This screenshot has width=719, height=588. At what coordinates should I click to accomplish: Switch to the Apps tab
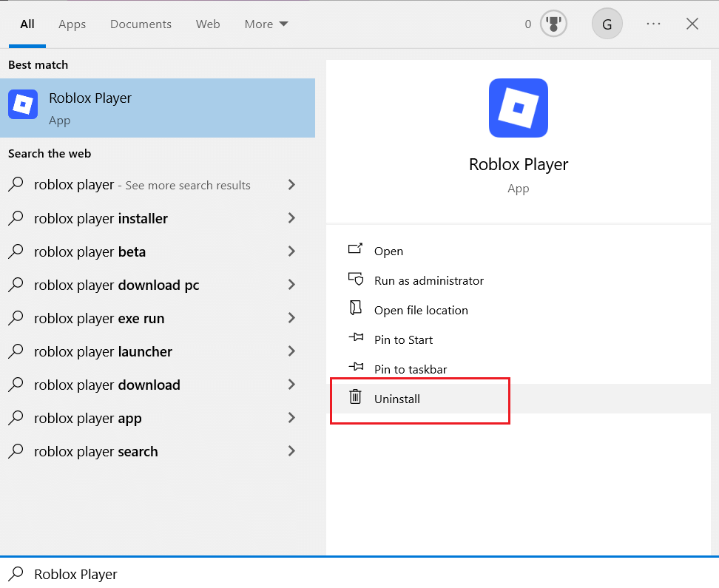click(x=72, y=24)
